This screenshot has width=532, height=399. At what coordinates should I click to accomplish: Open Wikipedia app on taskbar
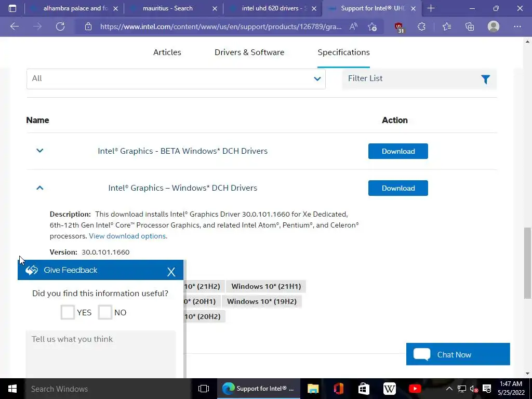390,389
